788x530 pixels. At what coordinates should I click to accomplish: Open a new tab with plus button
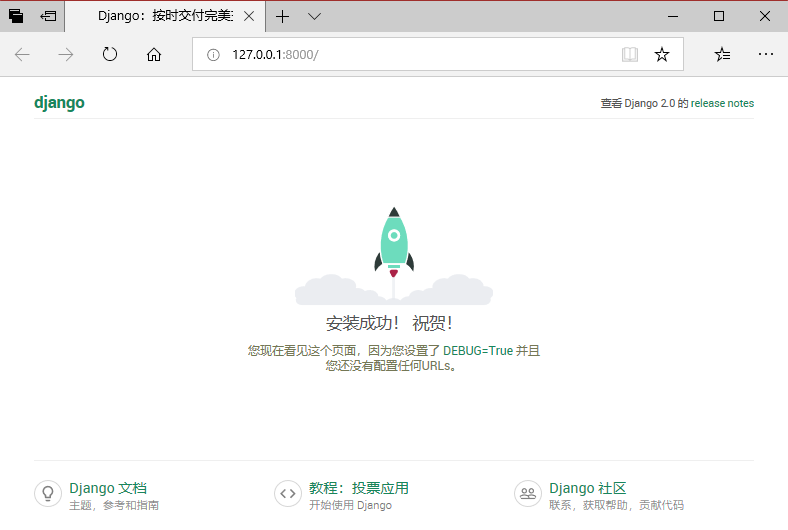tap(282, 17)
